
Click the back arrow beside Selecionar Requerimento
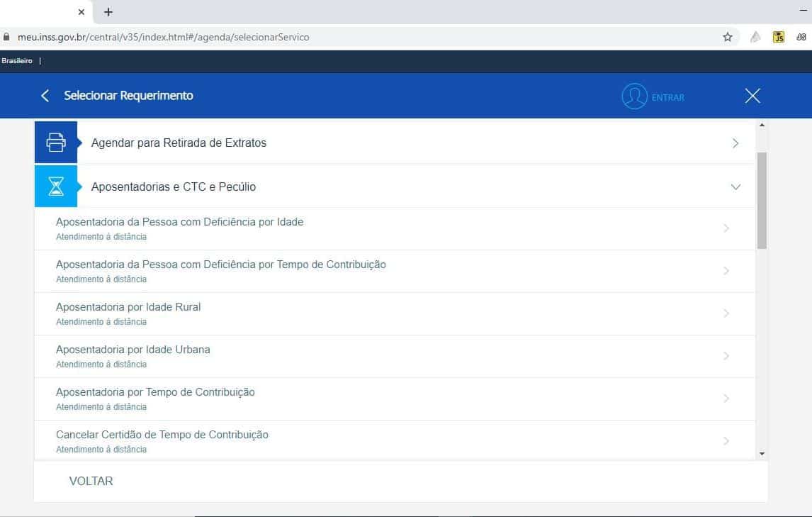[x=45, y=96]
